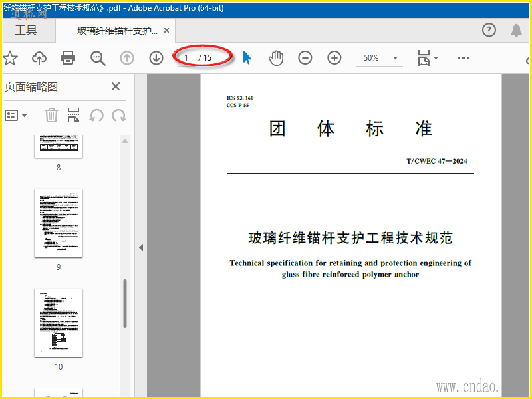Click the bookmark star icon

pyautogui.click(x=10, y=58)
